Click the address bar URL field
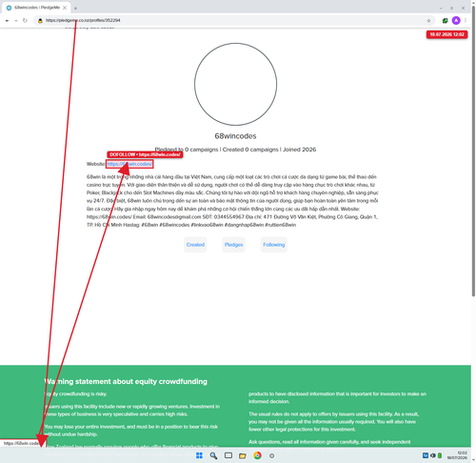This screenshot has height=463, width=476. click(x=234, y=21)
